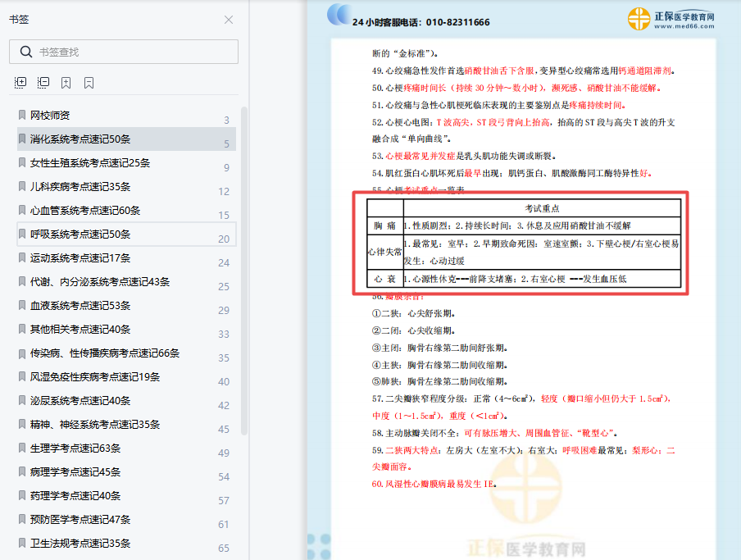Click the magnifier icon in bookmark search
Image resolution: width=741 pixels, height=560 pixels.
click(26, 51)
